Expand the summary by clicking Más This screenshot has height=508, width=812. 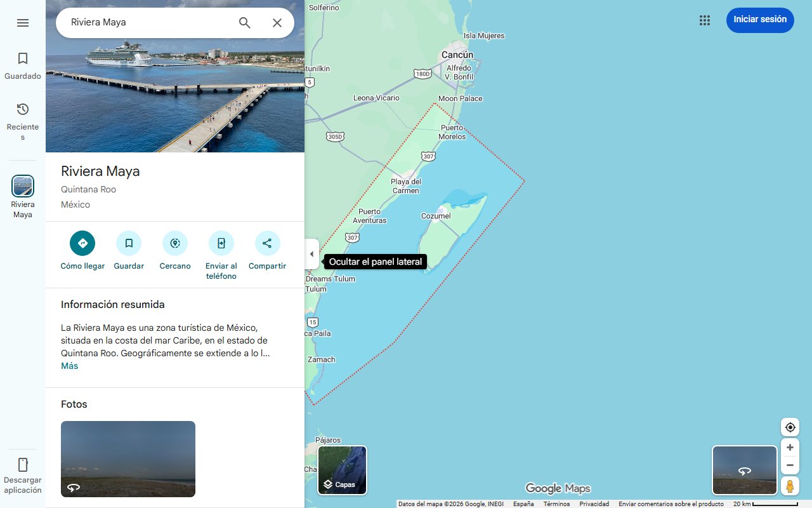[69, 366]
